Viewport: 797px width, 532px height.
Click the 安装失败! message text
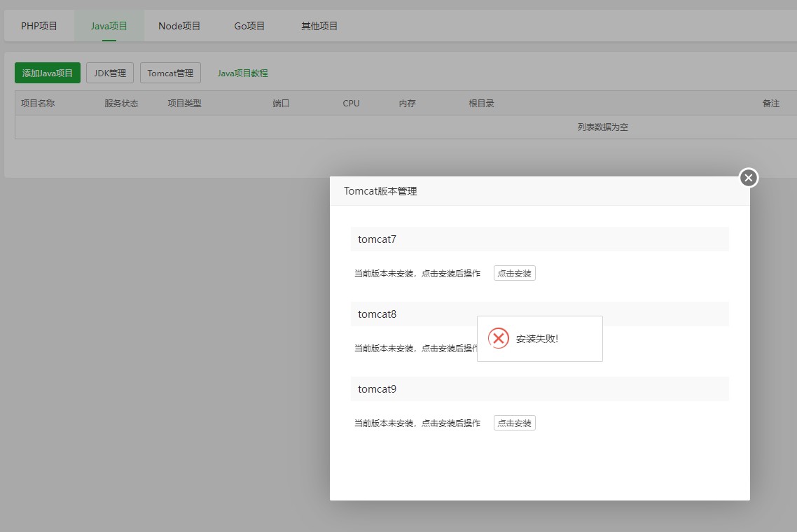tap(537, 339)
